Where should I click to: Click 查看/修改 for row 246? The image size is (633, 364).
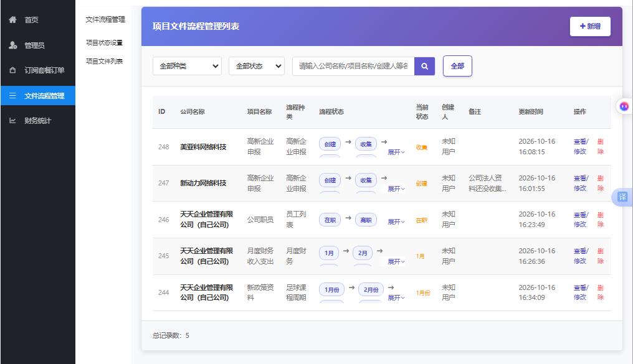581,220
